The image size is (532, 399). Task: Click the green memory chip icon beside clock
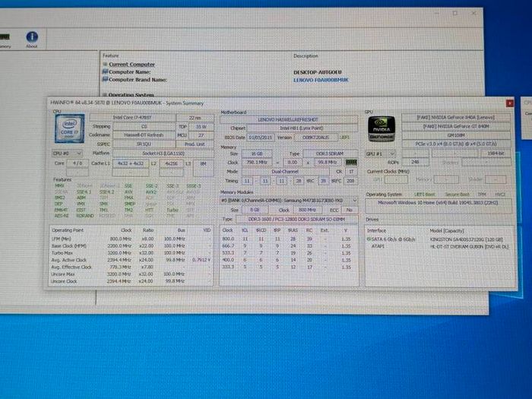[x=351, y=163]
